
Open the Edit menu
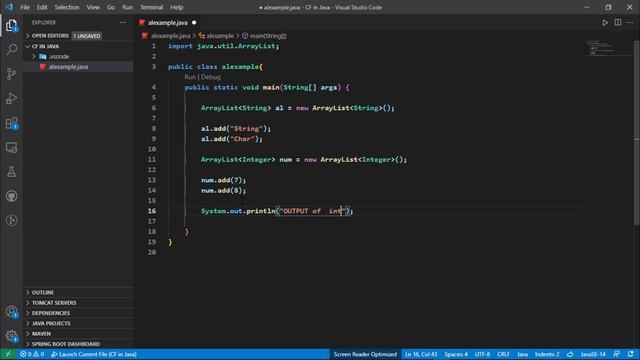click(42, 7)
